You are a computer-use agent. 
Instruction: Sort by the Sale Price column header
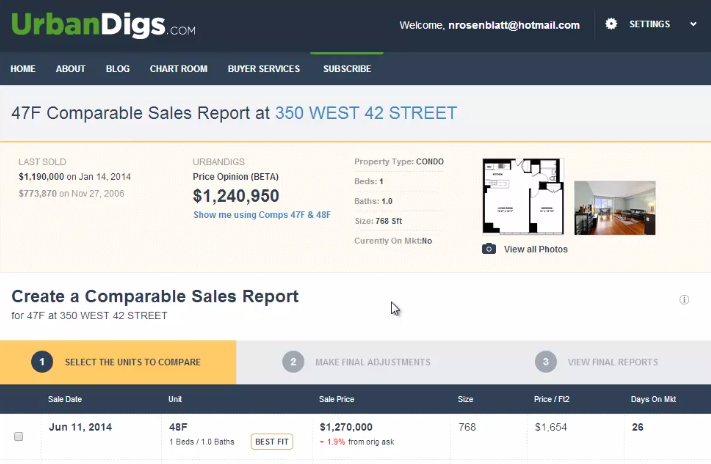(x=337, y=399)
